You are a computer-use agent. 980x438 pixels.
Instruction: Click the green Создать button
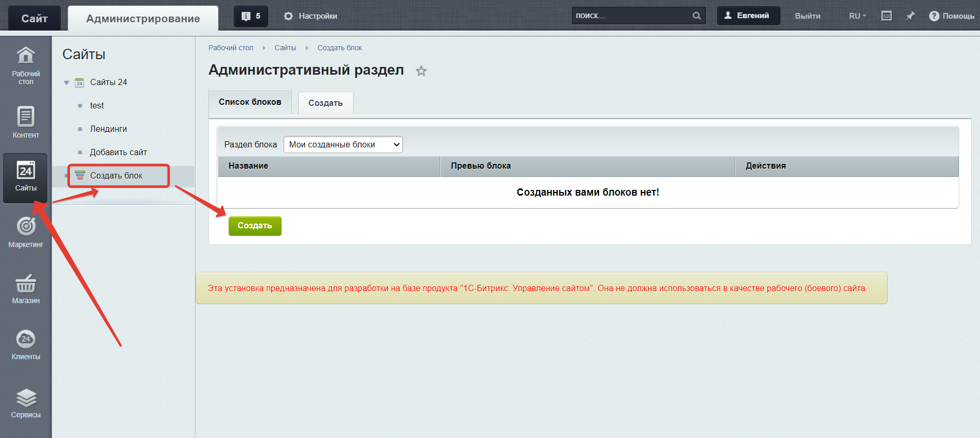255,226
